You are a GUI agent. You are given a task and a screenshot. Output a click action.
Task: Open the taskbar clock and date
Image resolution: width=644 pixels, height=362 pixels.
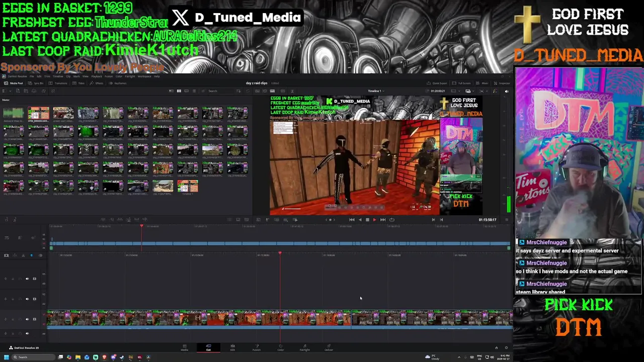click(503, 357)
